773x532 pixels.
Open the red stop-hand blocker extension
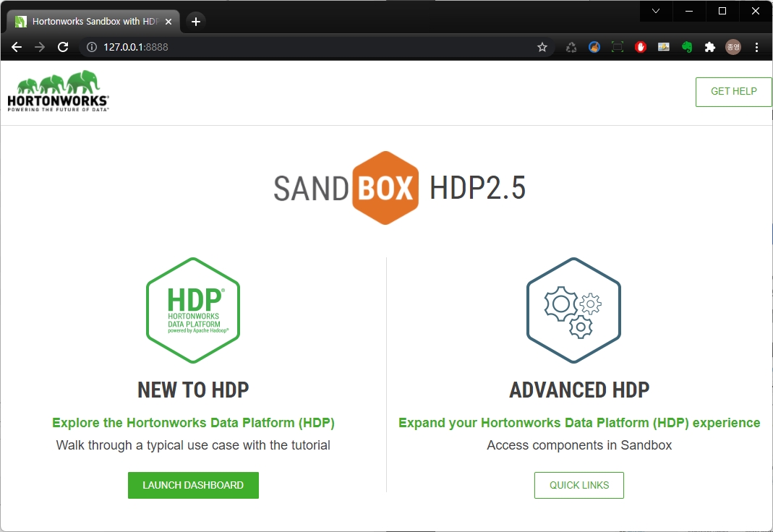pos(641,47)
